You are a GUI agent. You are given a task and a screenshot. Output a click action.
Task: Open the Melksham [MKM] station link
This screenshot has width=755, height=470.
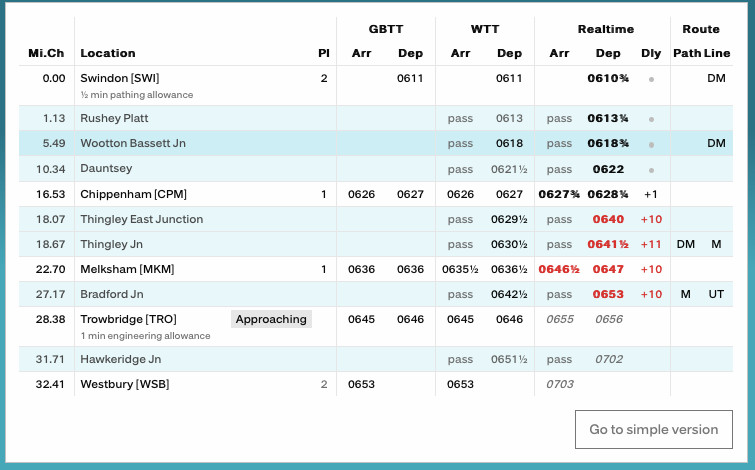129,269
